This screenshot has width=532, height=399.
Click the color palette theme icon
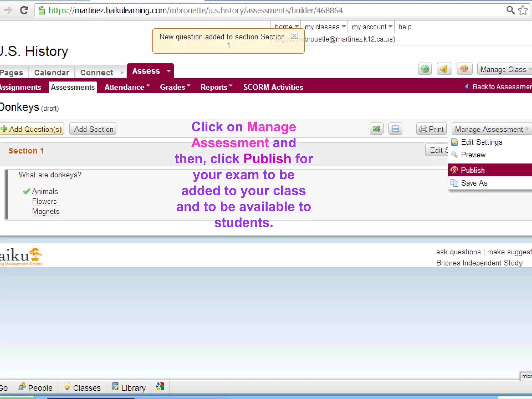tap(464, 69)
